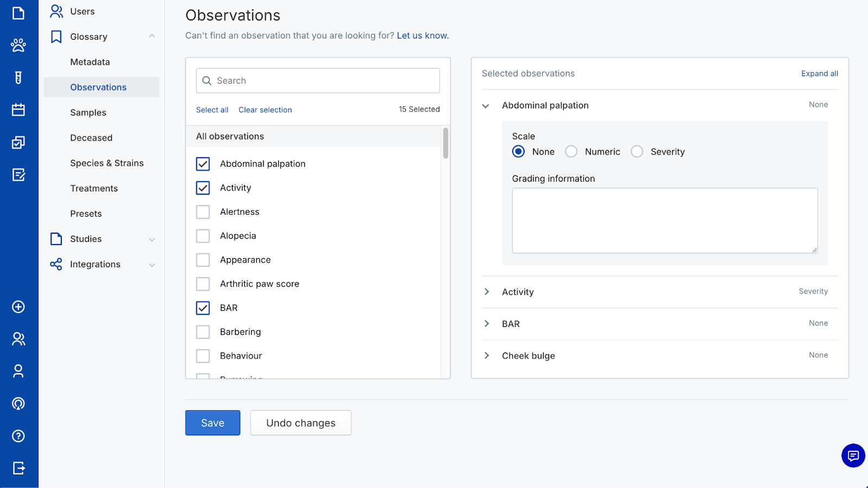Screen dimensions: 868x488
Task: Uncheck the Abdominal palpation checkbox
Action: point(203,164)
